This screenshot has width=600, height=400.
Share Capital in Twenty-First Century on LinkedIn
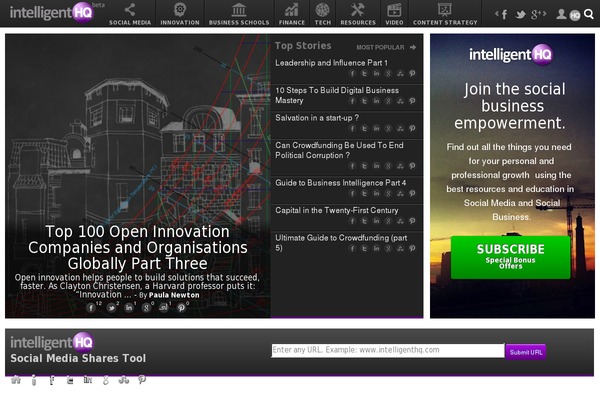377,221
